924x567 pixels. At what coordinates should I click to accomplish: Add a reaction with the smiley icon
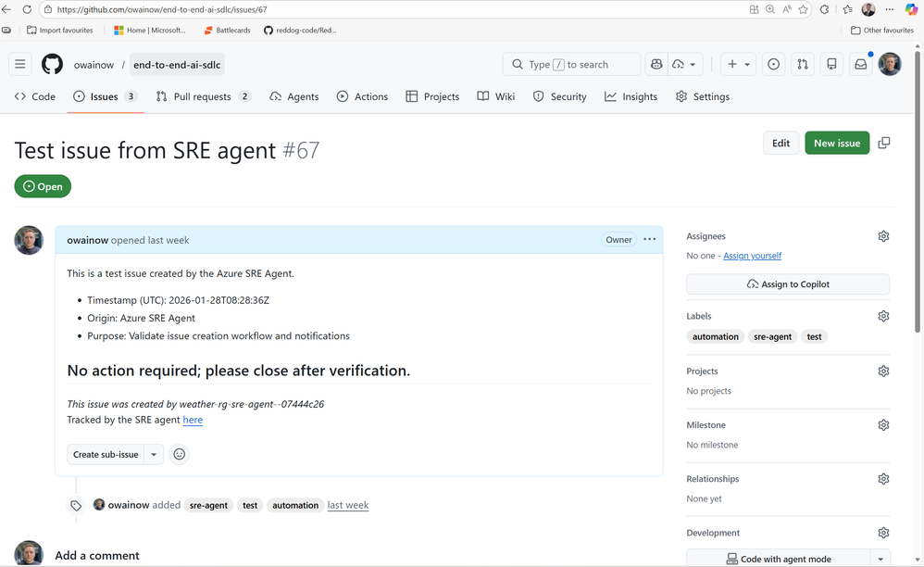click(x=179, y=454)
